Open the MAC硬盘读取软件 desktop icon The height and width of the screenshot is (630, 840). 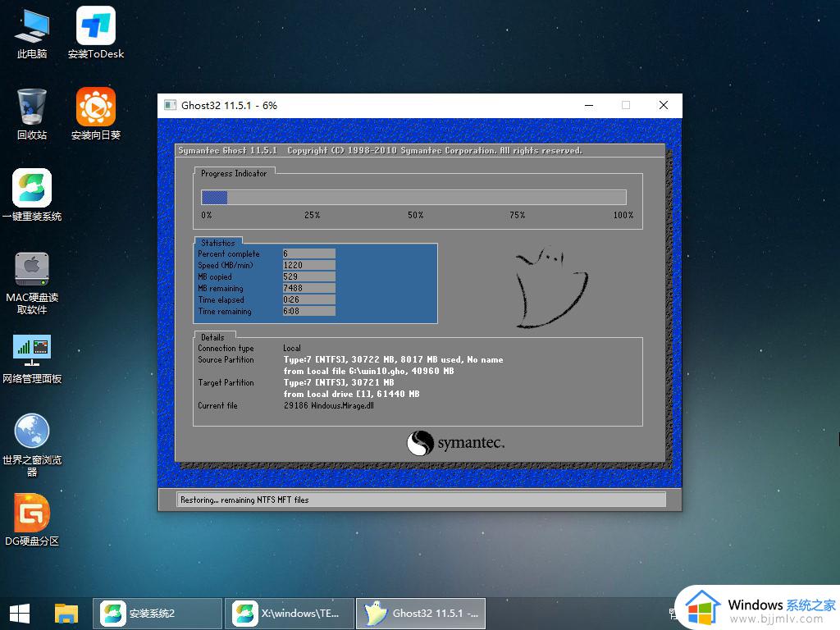click(x=32, y=283)
